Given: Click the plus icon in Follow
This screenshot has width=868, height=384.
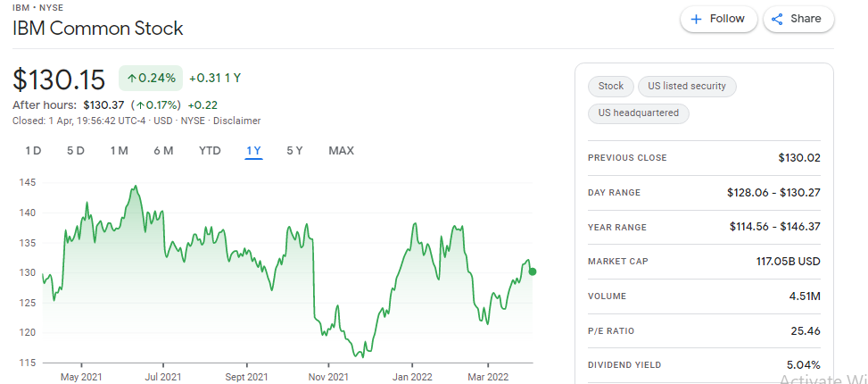Looking at the screenshot, I should (x=697, y=20).
